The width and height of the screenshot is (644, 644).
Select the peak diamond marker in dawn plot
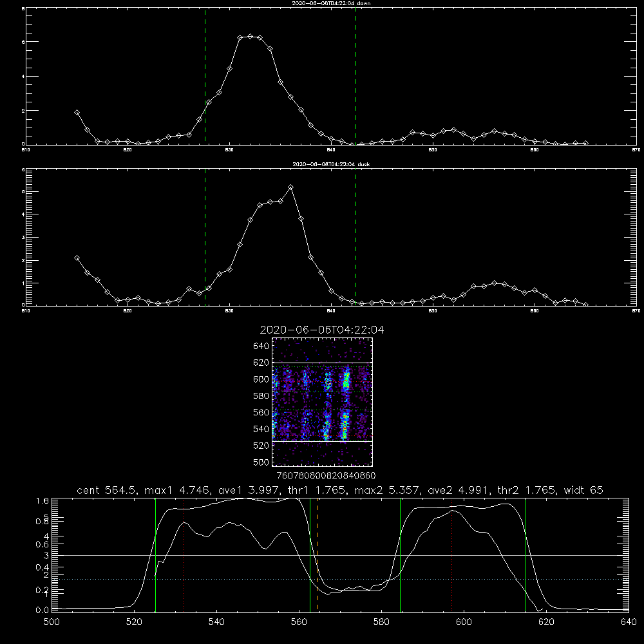click(250, 37)
